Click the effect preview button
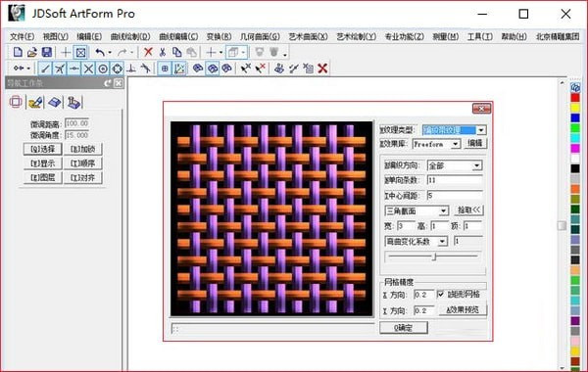588x372 pixels. coord(463,310)
